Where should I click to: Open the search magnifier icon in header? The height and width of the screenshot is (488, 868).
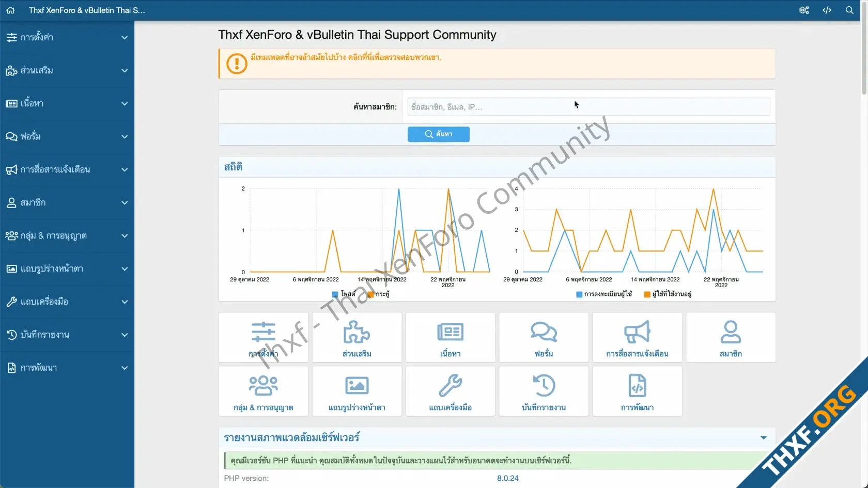point(849,10)
